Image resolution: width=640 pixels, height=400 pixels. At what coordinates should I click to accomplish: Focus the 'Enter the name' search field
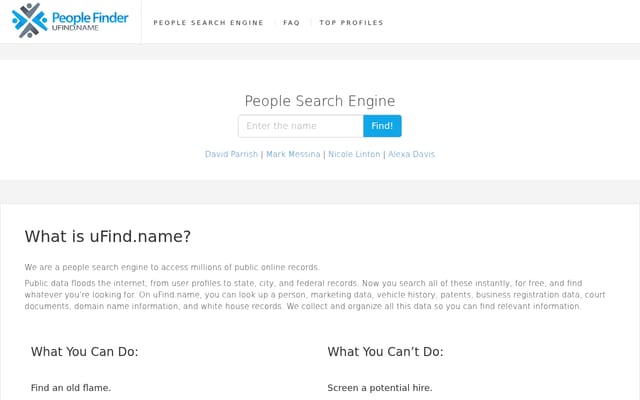301,126
